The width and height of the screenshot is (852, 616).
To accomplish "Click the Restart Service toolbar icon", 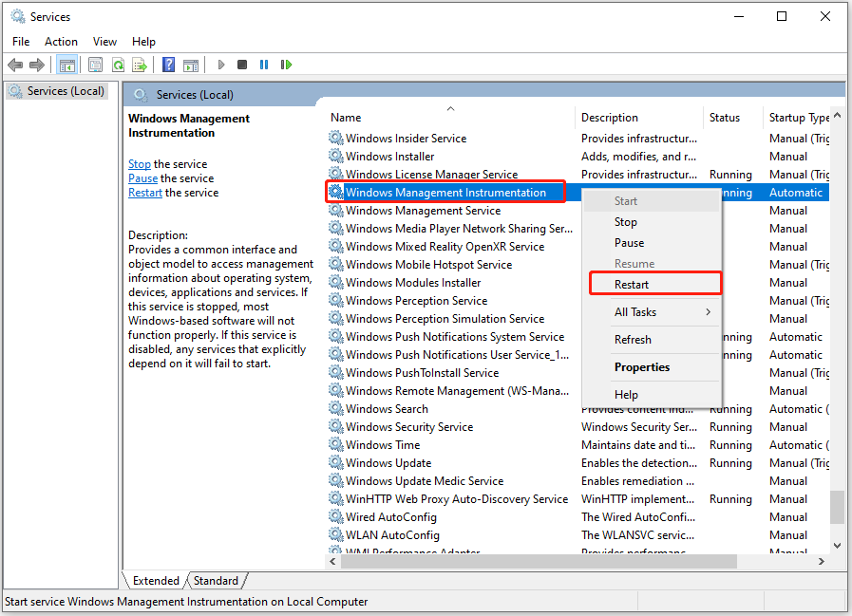I will [x=286, y=64].
